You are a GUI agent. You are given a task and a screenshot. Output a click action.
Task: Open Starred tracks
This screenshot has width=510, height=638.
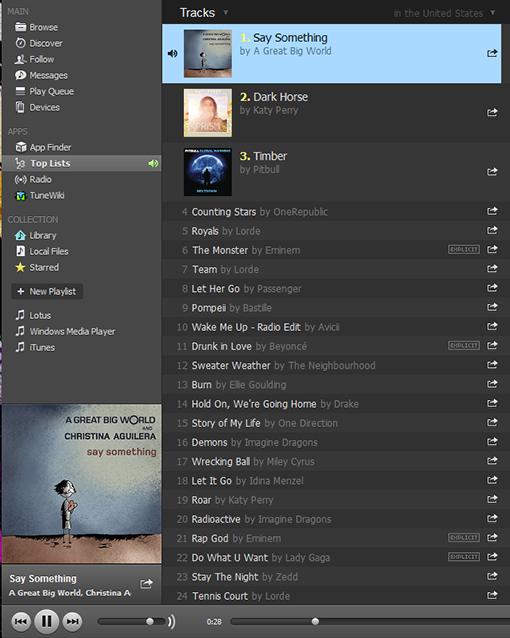37,267
